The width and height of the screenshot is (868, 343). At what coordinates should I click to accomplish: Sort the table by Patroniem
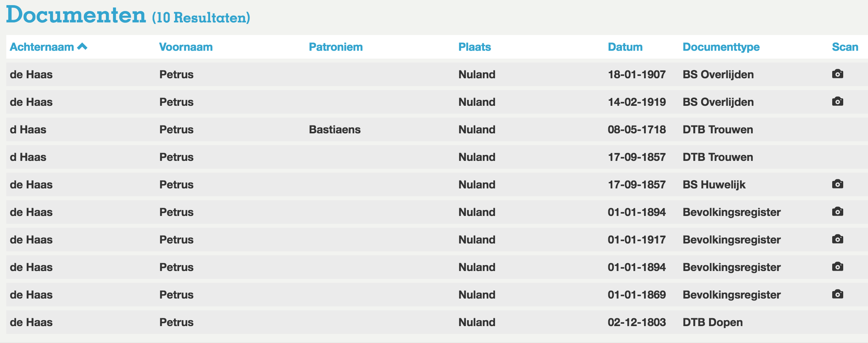pos(336,47)
